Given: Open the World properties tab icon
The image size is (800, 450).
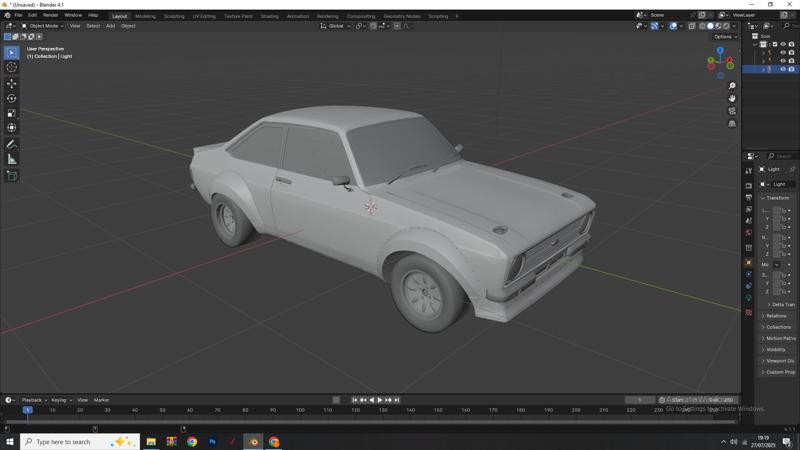Looking at the screenshot, I should pyautogui.click(x=748, y=233).
